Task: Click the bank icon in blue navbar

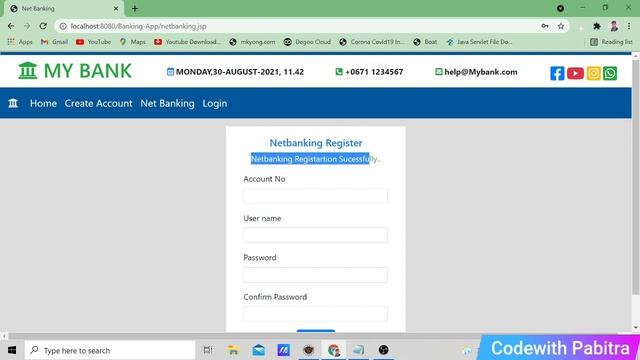Action: click(13, 103)
